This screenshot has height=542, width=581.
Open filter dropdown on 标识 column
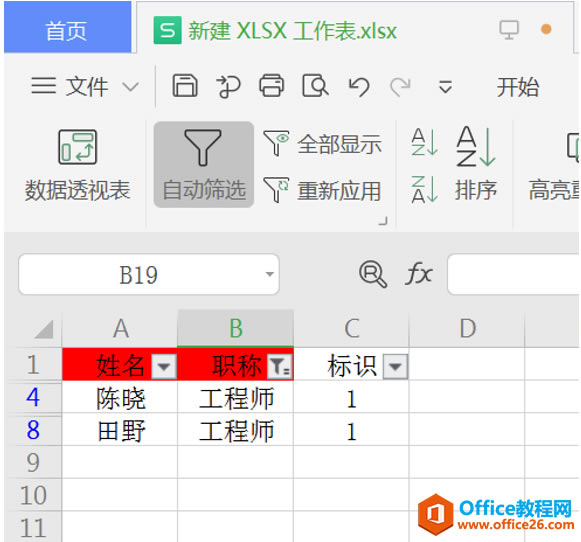point(395,366)
